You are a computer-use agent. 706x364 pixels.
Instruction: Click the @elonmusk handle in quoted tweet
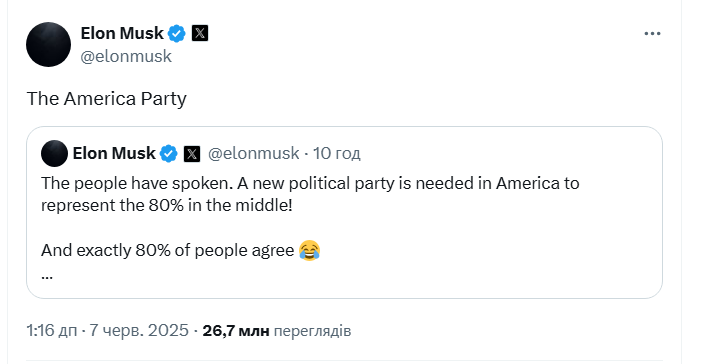click(x=253, y=153)
